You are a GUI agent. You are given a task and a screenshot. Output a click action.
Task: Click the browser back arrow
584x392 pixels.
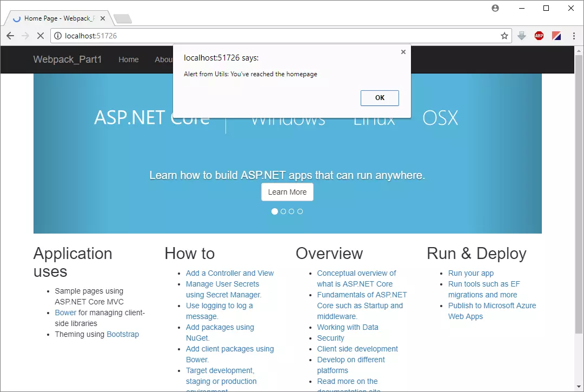10,36
